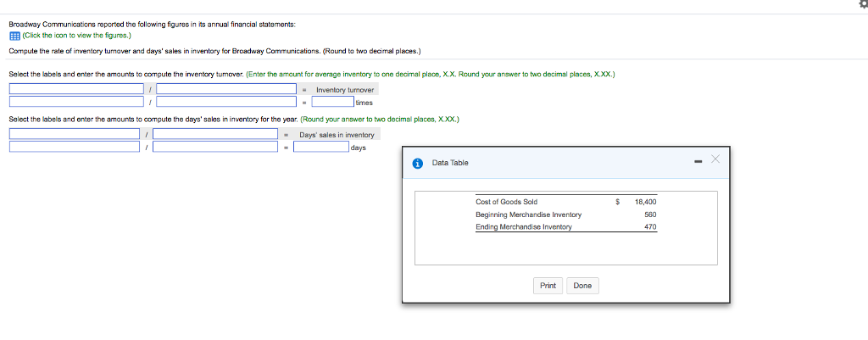Select the inventory turnover denominator label box

(x=226, y=89)
